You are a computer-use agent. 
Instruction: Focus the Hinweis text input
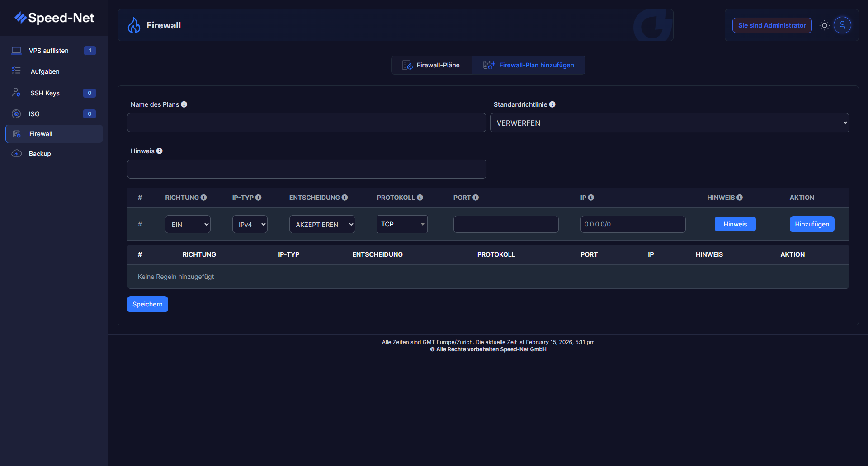click(307, 169)
